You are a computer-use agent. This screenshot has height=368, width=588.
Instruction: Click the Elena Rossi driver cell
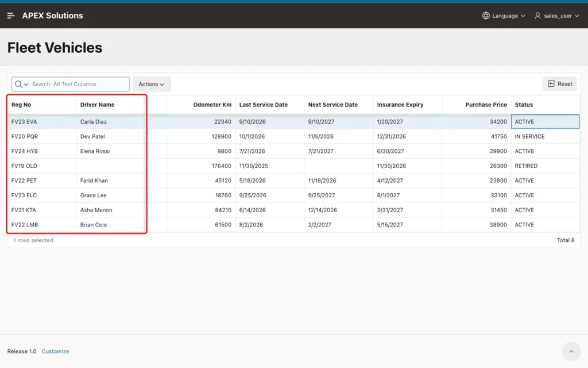click(x=110, y=151)
